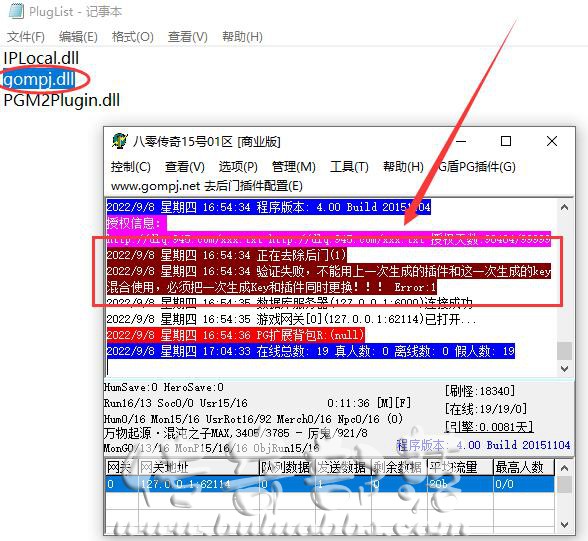This screenshot has height=541, width=588.
Task: Click the log panel scroll-up arrow
Action: (564, 207)
